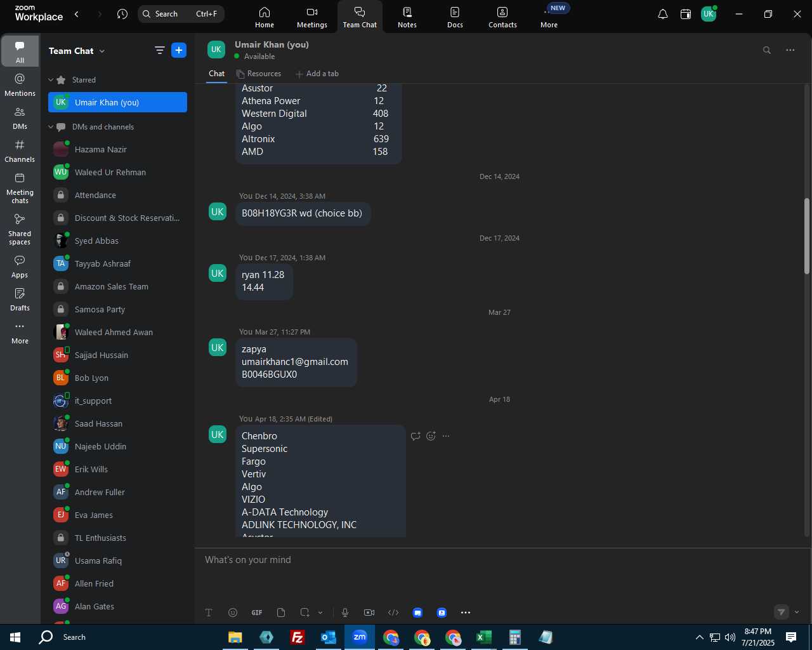Open the calendar icon in title bar
The height and width of the screenshot is (650, 812).
[x=686, y=14]
